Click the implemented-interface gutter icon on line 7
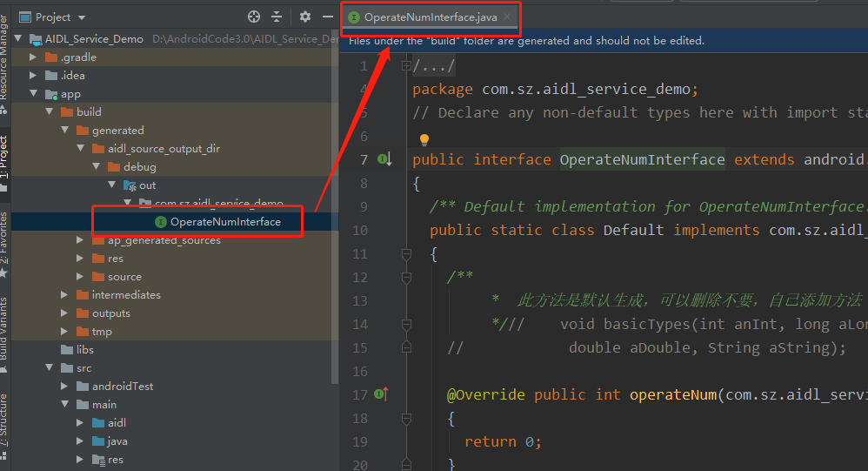This screenshot has height=471, width=868. [x=384, y=159]
